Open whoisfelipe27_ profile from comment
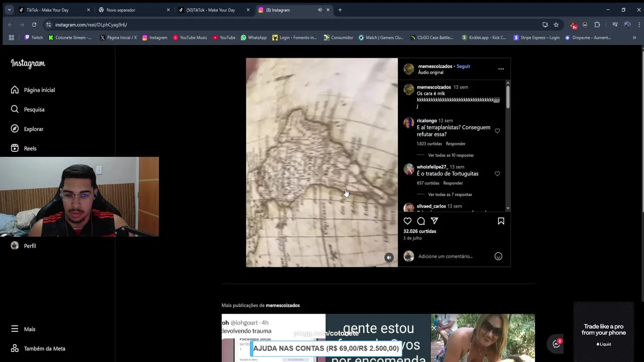 click(x=432, y=167)
